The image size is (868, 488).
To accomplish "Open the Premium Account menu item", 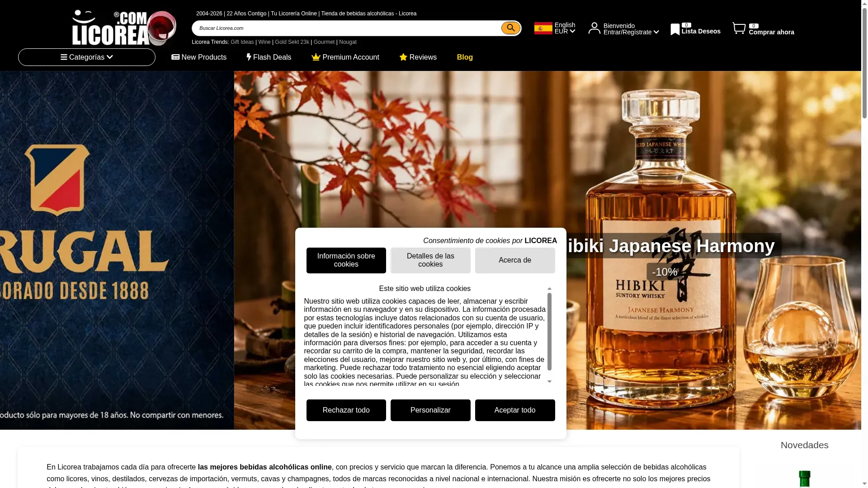I will click(345, 57).
